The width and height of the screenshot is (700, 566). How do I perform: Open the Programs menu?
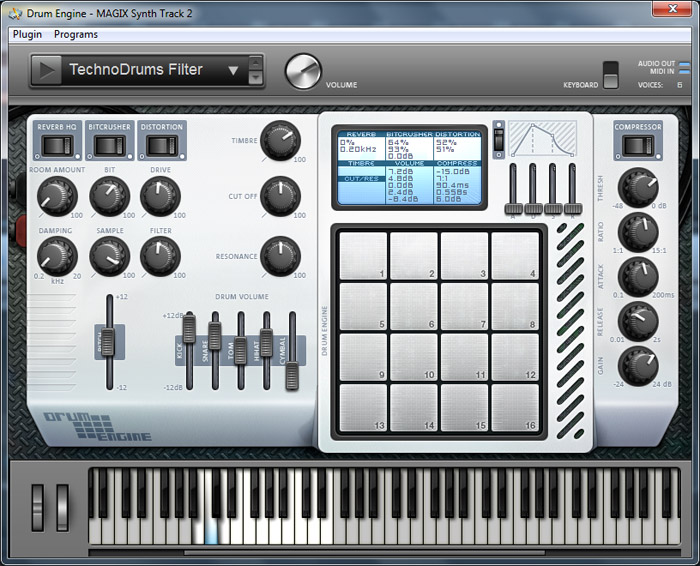76,34
